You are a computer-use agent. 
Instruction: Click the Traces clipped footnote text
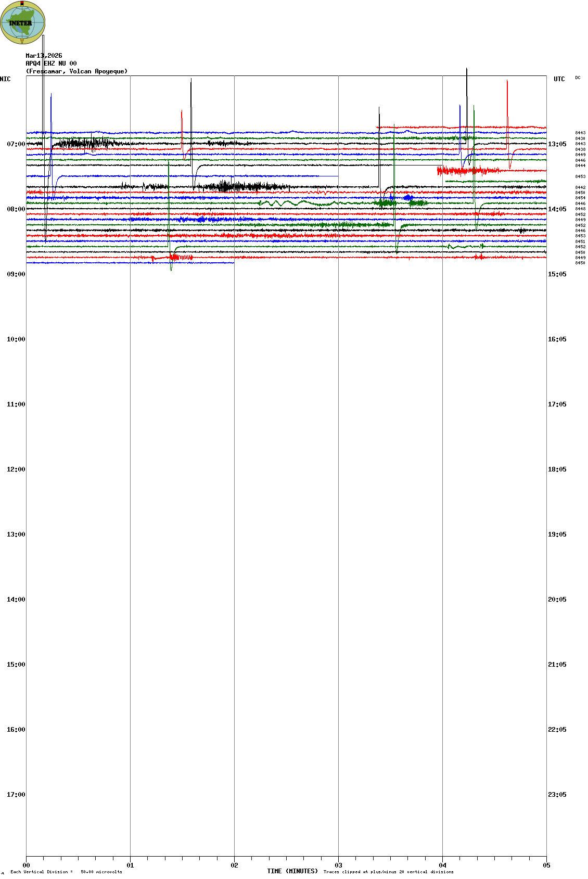coord(388,872)
